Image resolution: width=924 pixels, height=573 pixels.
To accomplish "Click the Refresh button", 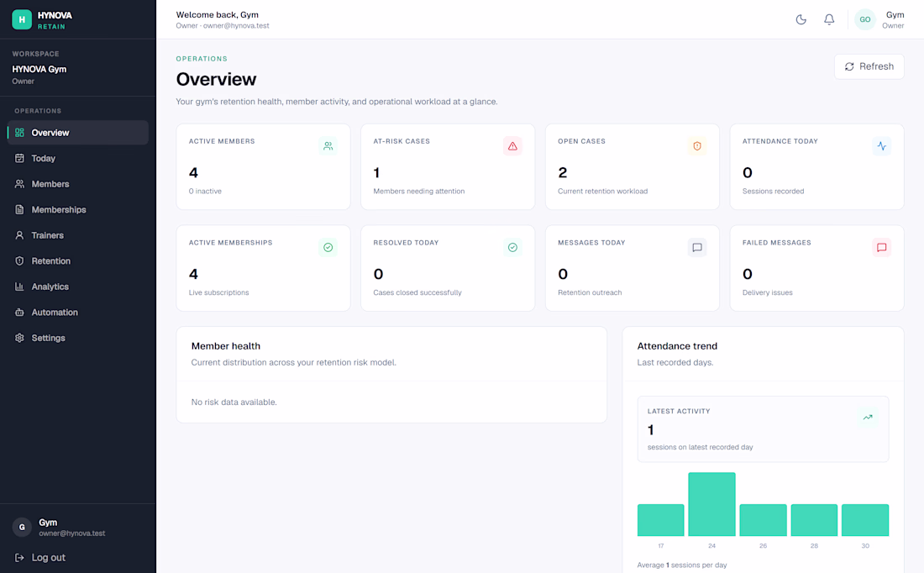I will click(x=869, y=66).
